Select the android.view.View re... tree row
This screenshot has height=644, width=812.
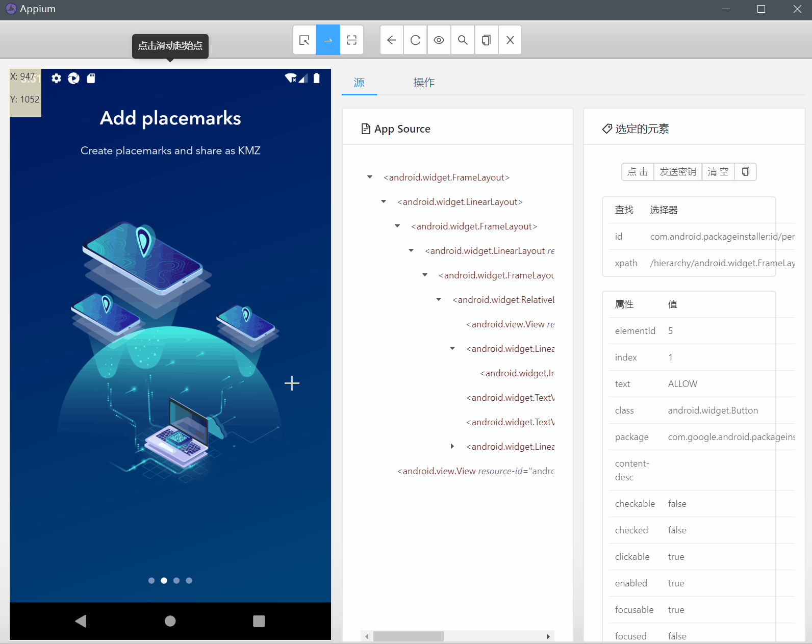click(510, 324)
